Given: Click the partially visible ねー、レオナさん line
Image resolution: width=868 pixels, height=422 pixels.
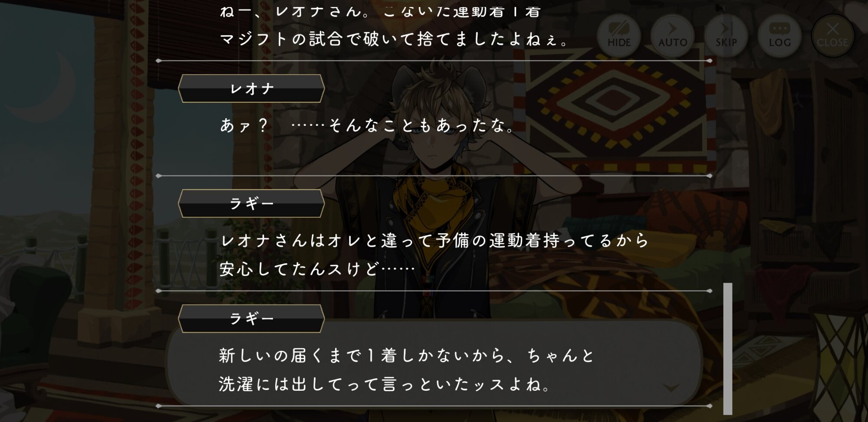Looking at the screenshot, I should 380,10.
